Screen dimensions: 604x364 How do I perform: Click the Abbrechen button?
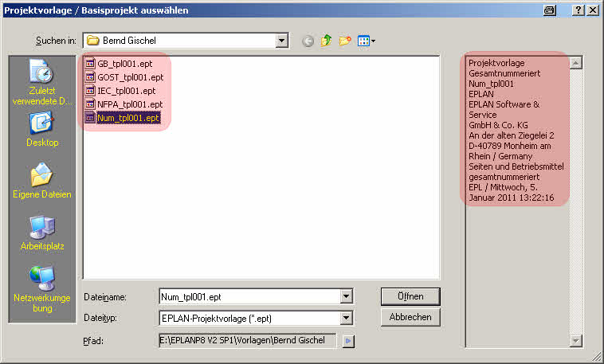410,317
